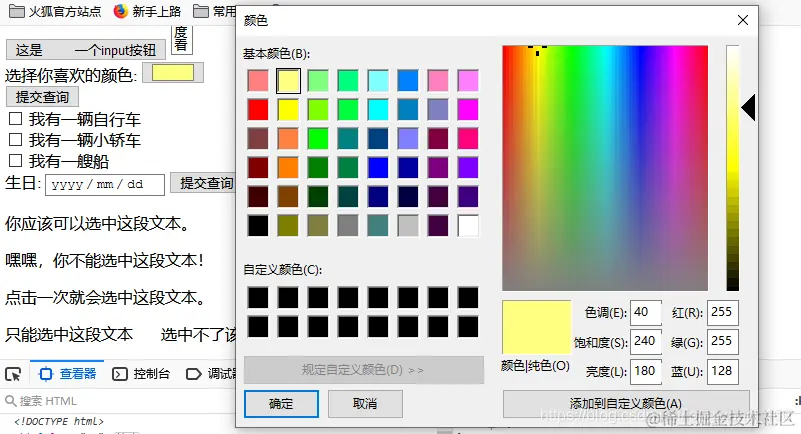This screenshot has width=801, height=434.
Task: Click the element picker icon in DevTools
Action: coord(13,374)
